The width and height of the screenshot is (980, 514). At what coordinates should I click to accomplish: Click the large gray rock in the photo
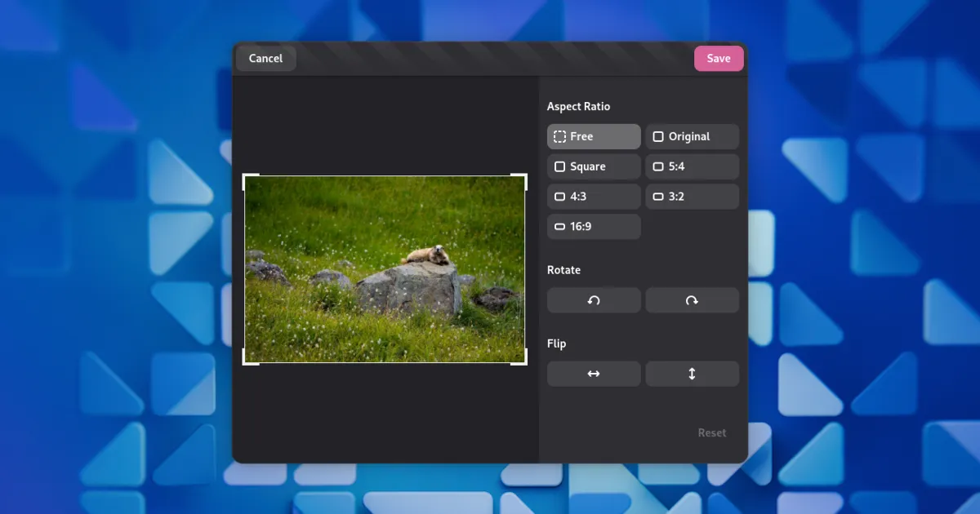(408, 287)
